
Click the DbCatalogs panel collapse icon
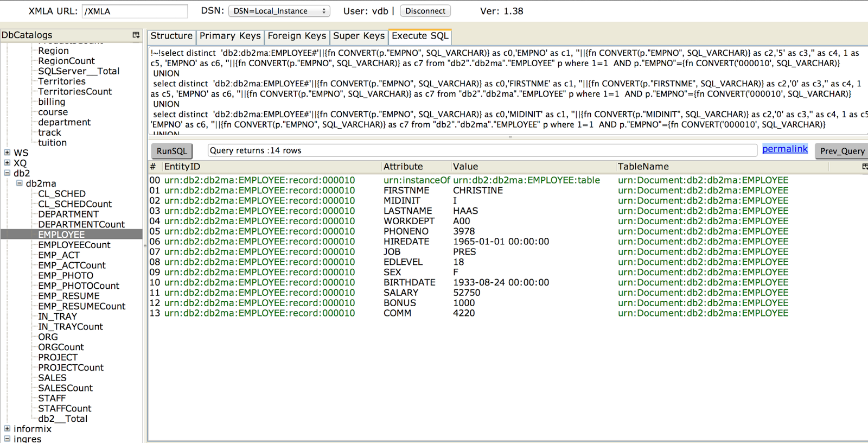pyautogui.click(x=136, y=35)
